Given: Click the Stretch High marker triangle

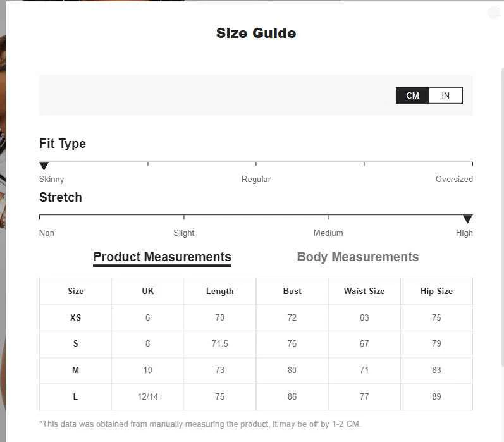Looking at the screenshot, I should click(468, 219).
